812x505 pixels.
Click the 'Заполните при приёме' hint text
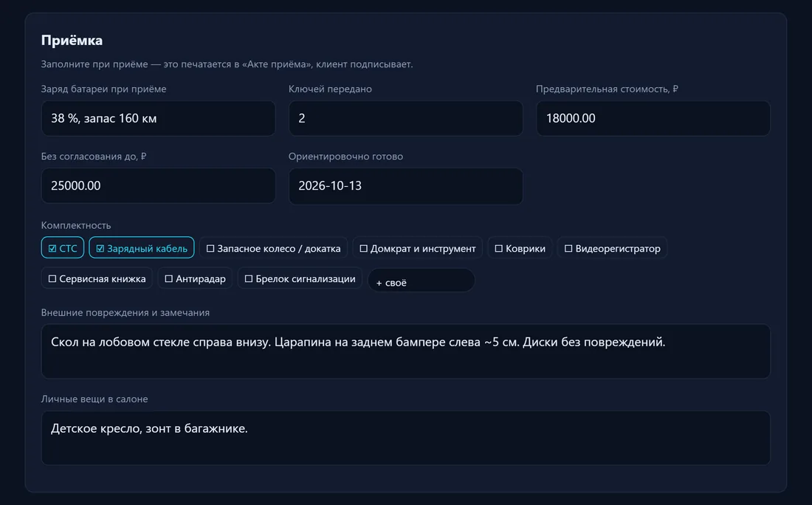[x=227, y=64]
